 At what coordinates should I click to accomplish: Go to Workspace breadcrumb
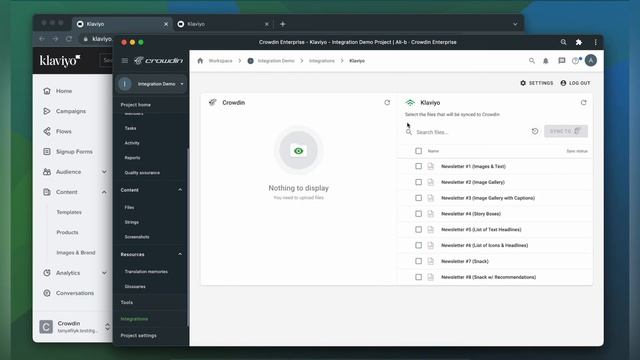pyautogui.click(x=220, y=61)
